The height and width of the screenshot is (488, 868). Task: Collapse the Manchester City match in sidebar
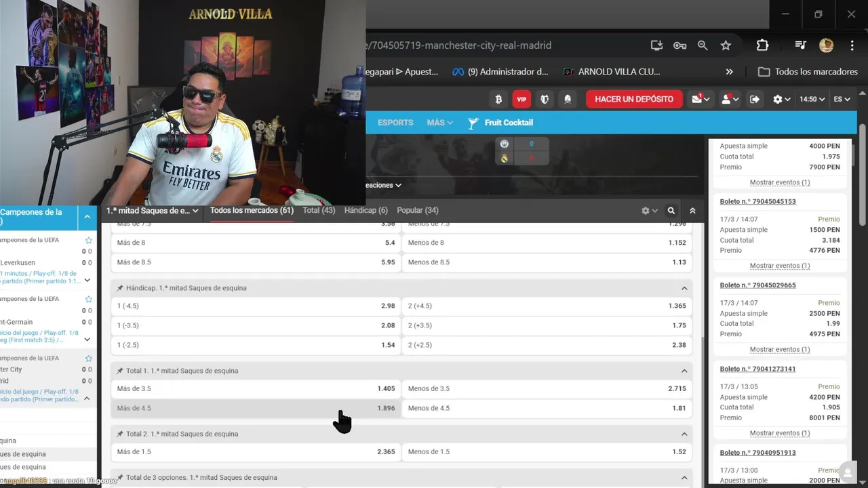point(87,399)
